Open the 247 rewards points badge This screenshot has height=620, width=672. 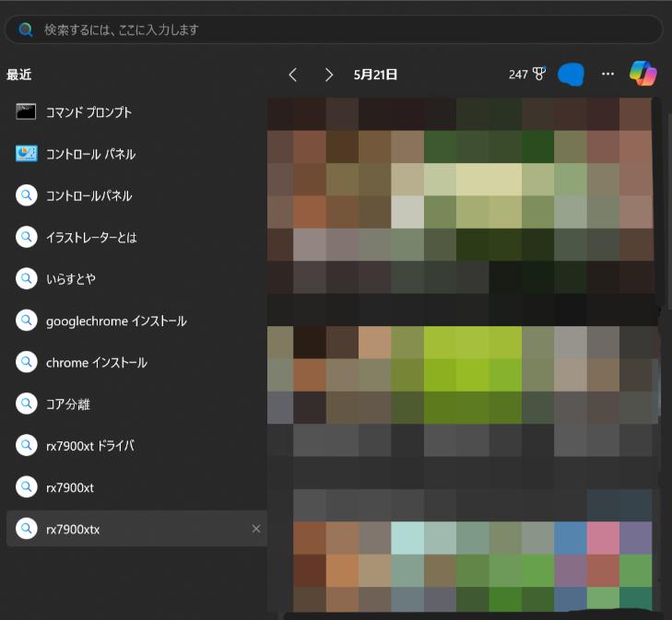527,75
